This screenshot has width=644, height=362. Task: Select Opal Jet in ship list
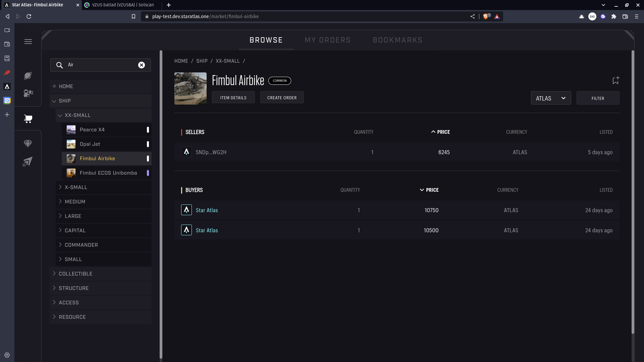click(107, 144)
